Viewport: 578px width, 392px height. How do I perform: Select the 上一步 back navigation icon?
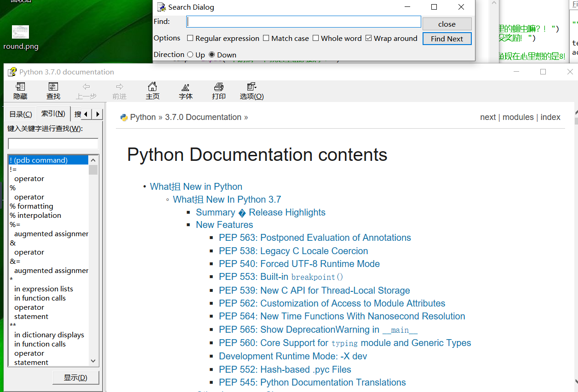[86, 91]
